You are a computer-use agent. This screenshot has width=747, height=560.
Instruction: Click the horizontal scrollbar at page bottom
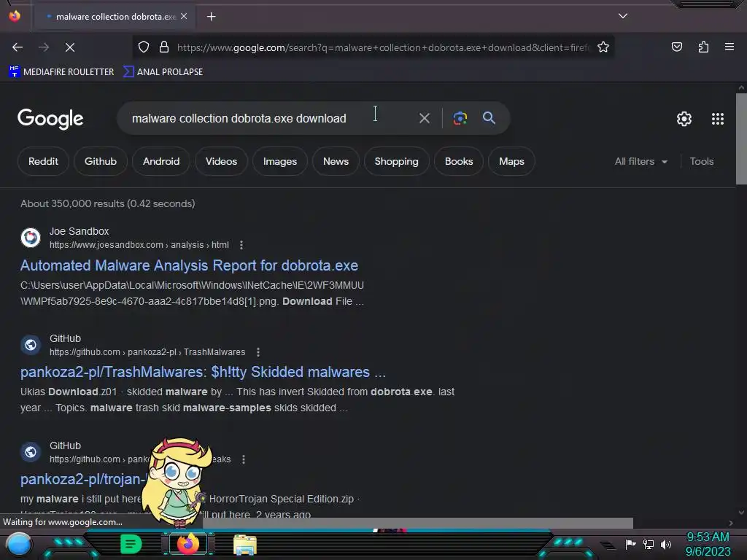[418, 523]
